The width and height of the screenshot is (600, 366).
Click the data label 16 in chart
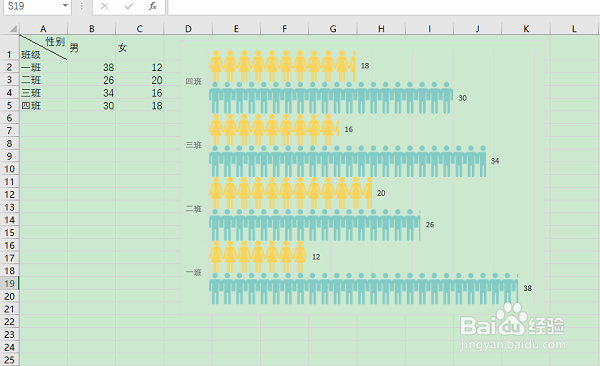click(349, 129)
